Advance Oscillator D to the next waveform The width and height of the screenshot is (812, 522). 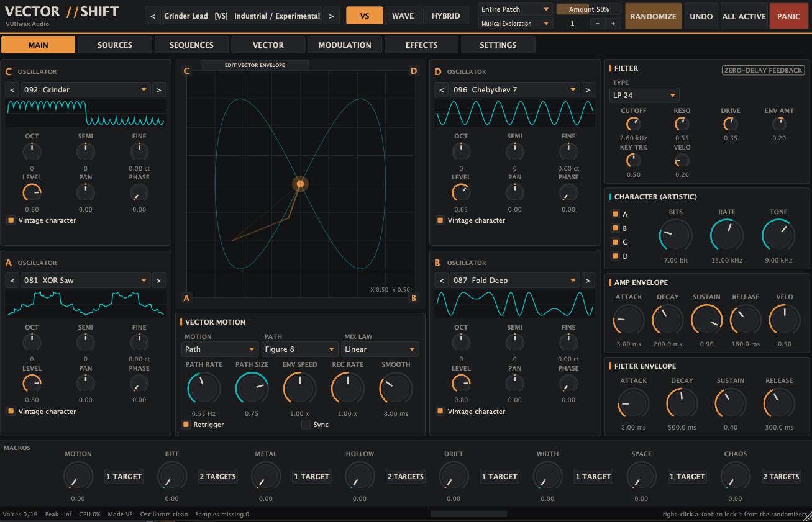(588, 90)
